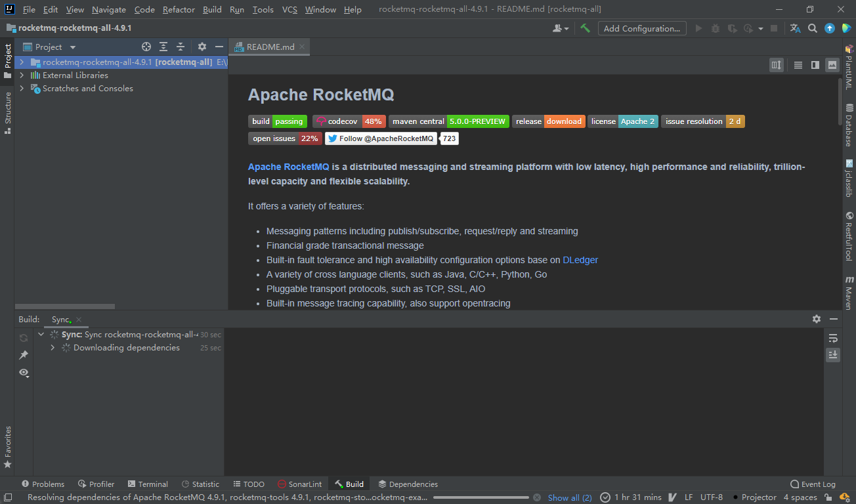Image resolution: width=856 pixels, height=504 pixels.
Task: Click the blue update arrow icon
Action: coord(830,28)
